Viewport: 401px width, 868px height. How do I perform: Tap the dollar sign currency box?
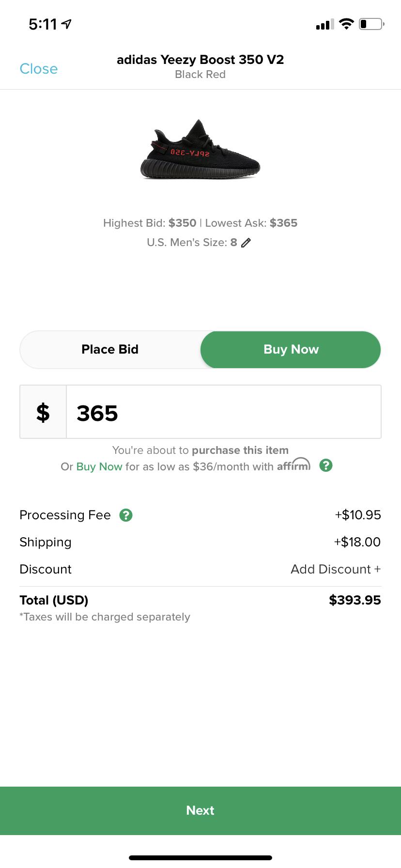tap(43, 412)
